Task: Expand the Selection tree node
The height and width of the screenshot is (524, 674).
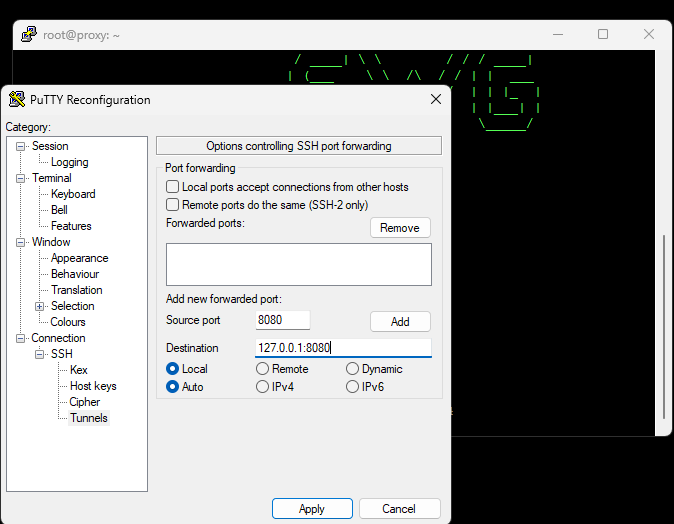Action: [x=40, y=306]
